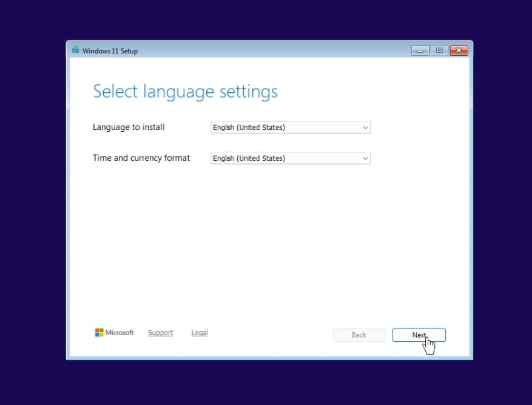This screenshot has width=532, height=405.
Task: Minimize the Windows 11 Setup window
Action: 420,50
